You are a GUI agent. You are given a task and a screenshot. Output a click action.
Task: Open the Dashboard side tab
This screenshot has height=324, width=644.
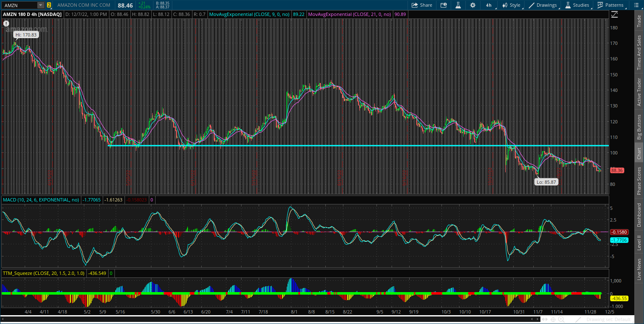point(639,215)
